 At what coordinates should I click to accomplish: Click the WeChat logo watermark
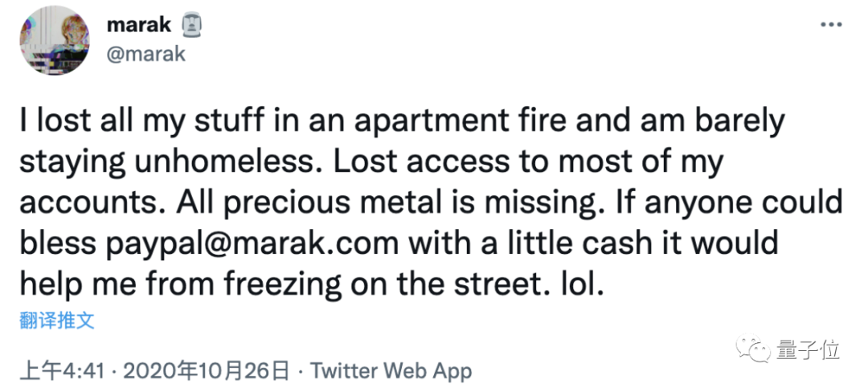pyautogui.click(x=753, y=349)
